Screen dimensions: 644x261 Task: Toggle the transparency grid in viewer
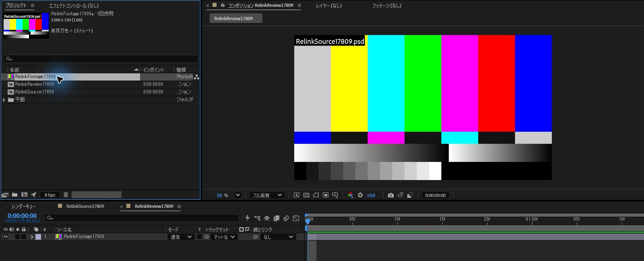pos(306,195)
